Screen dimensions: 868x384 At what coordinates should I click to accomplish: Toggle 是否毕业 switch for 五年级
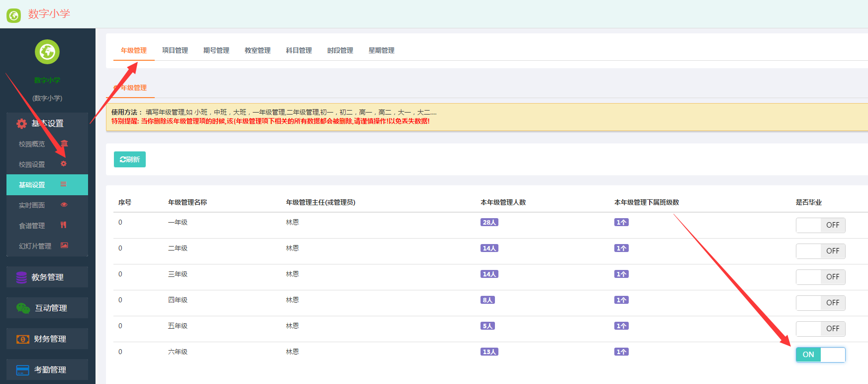pyautogui.click(x=821, y=329)
